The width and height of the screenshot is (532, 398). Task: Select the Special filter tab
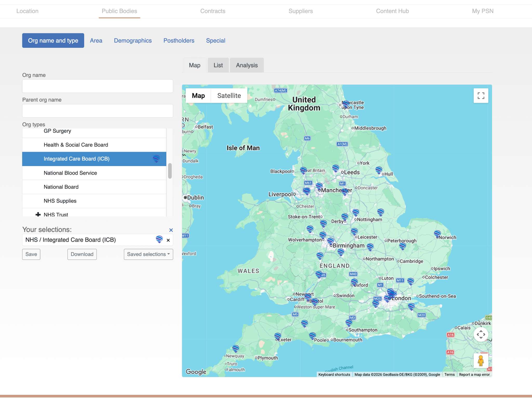(x=216, y=41)
